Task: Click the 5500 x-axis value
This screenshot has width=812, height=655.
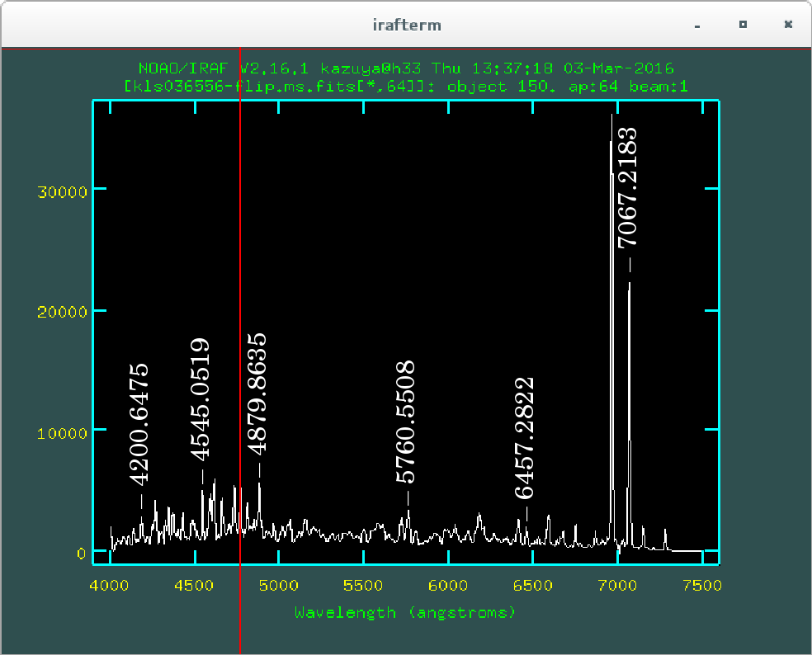Action: click(363, 586)
